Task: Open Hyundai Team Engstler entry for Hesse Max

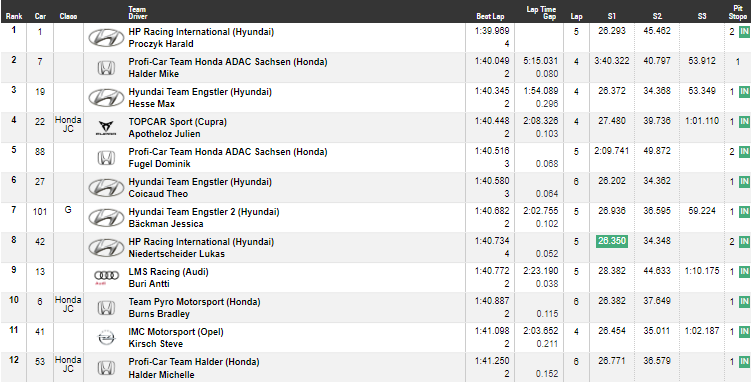Action: [200, 92]
